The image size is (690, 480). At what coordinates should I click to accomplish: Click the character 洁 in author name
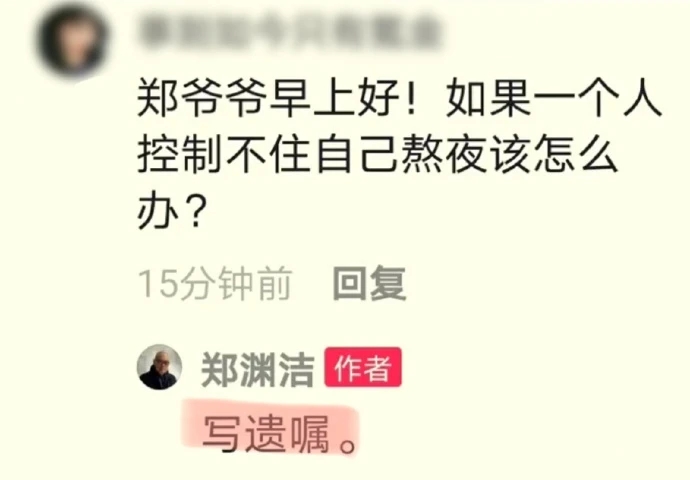pos(296,370)
